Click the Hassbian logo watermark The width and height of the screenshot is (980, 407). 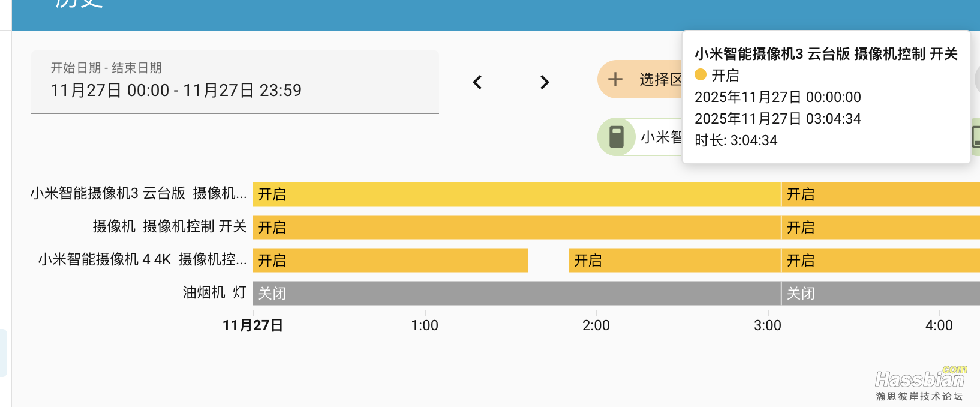[920, 382]
